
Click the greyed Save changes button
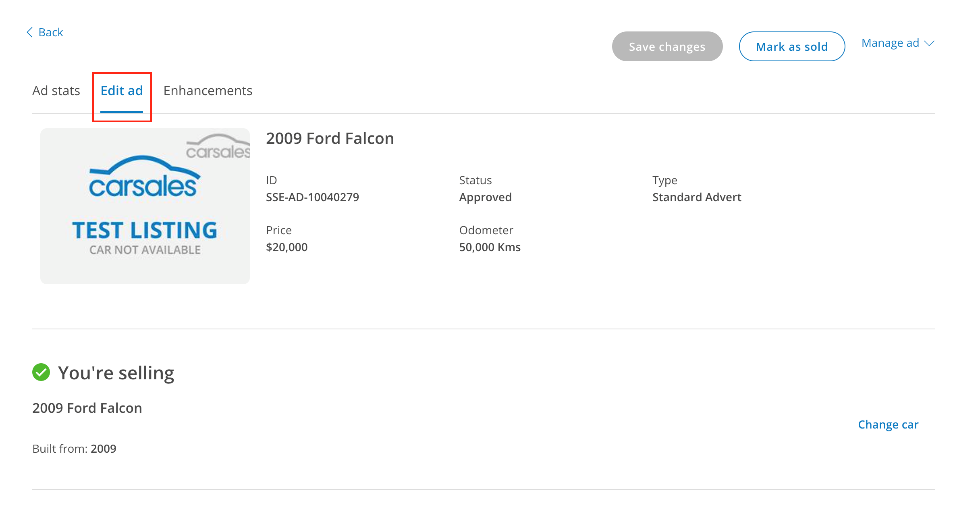667,46
